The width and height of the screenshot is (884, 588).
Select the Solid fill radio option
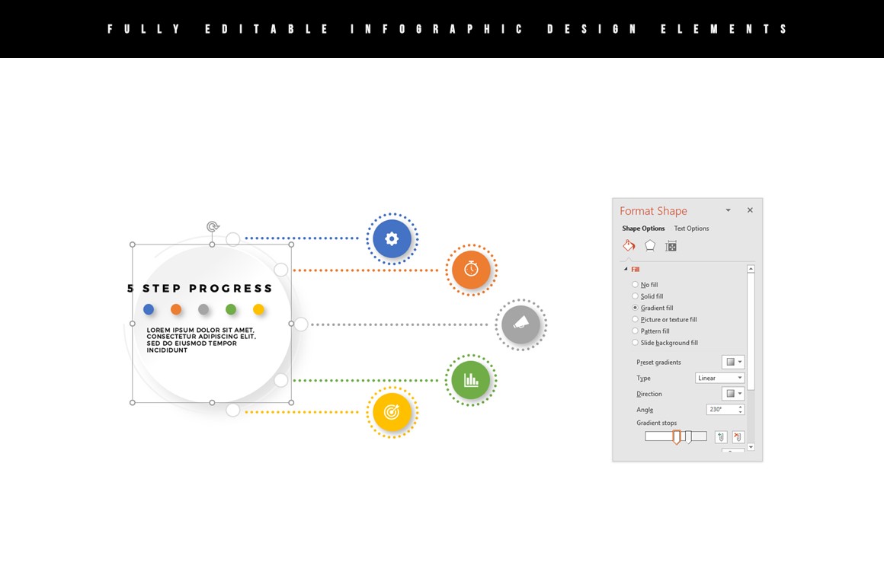tap(636, 296)
